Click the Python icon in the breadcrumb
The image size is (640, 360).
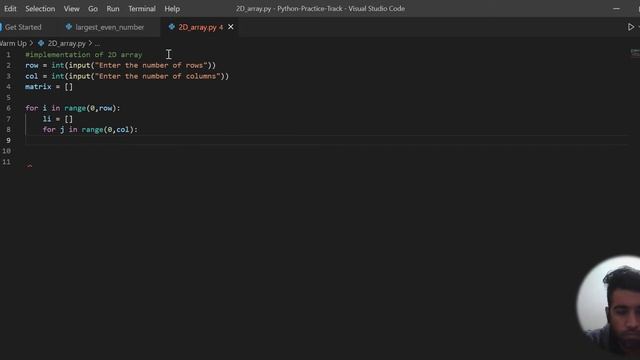click(x=41, y=43)
